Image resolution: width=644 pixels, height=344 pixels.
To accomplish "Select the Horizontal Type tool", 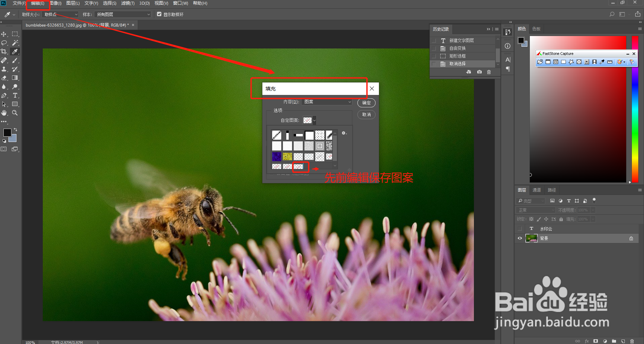I will tap(15, 96).
